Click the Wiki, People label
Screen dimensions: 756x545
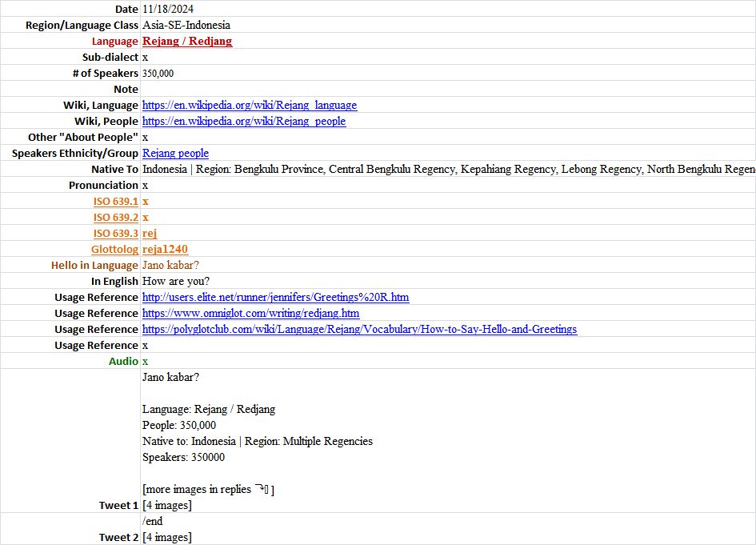point(106,121)
